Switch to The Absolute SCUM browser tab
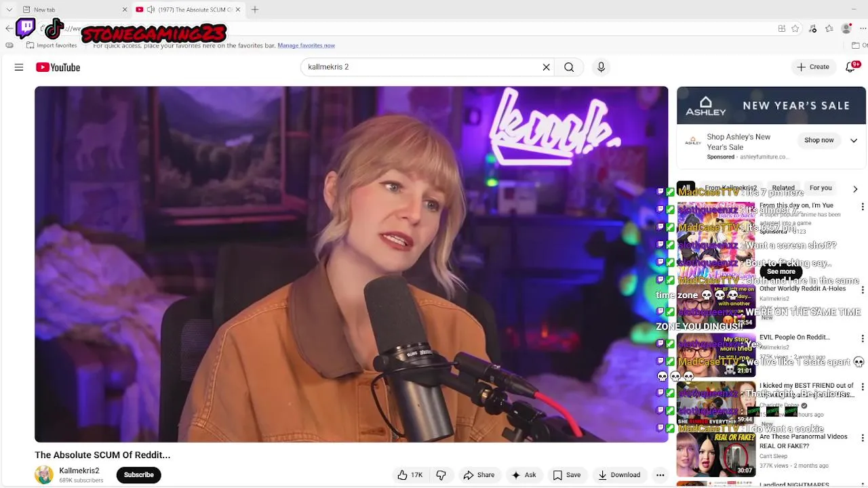Screen dimensions: 868x488 (189, 9)
